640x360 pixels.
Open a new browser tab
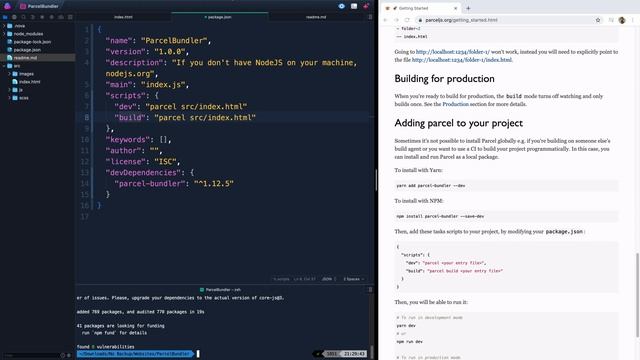pos(468,8)
